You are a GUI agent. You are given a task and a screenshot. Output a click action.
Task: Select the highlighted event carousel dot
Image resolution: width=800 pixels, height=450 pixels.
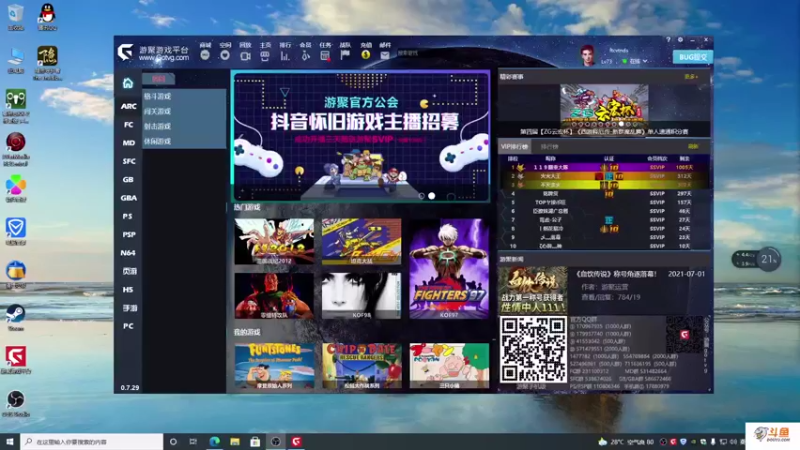pos(621,124)
